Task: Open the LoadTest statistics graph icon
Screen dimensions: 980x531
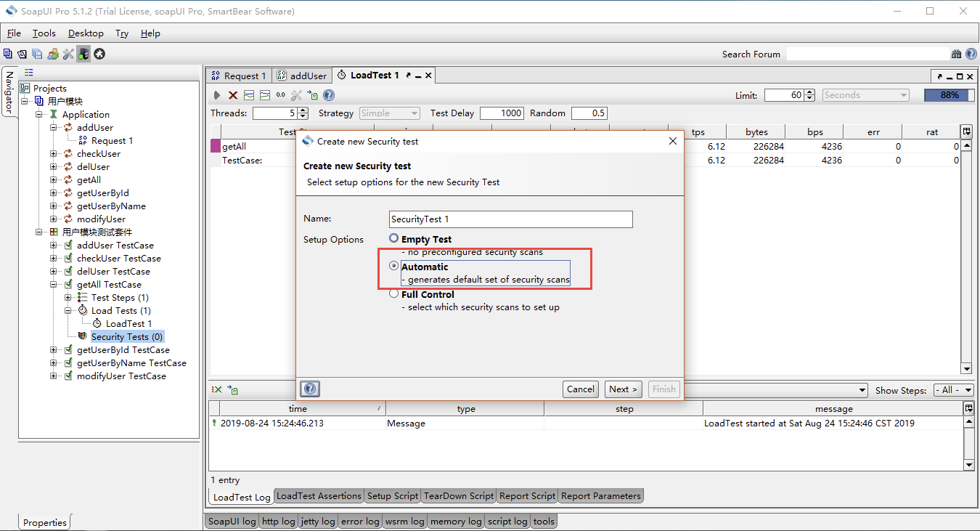Action: [249, 95]
